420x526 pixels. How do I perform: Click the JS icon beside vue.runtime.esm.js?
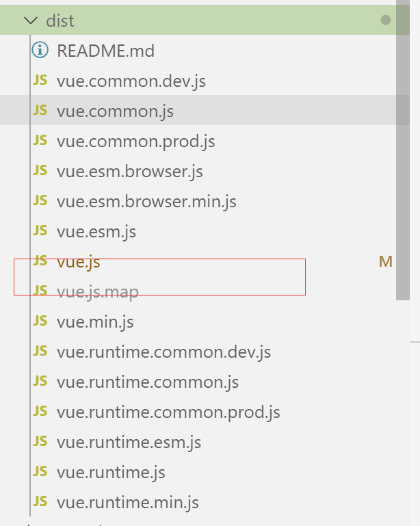(x=40, y=442)
